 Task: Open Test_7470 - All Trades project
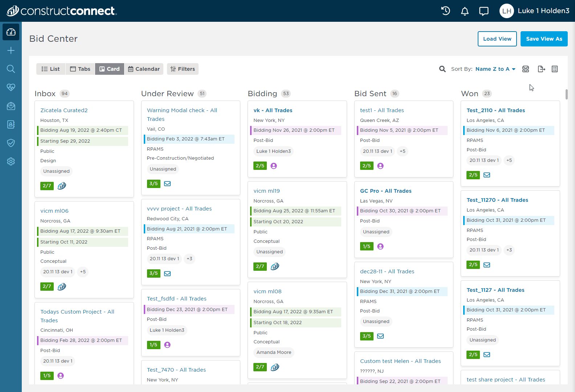pos(176,370)
